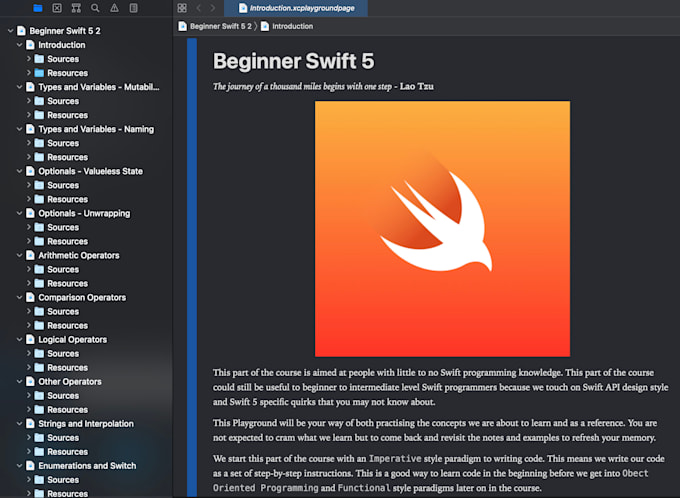The image size is (680, 498).
Task: Open the Report navigator icon
Action: click(x=134, y=8)
